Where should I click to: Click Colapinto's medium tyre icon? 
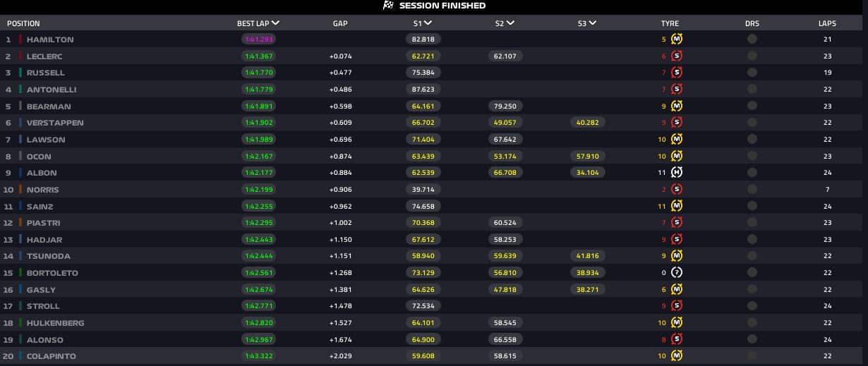pos(677,356)
